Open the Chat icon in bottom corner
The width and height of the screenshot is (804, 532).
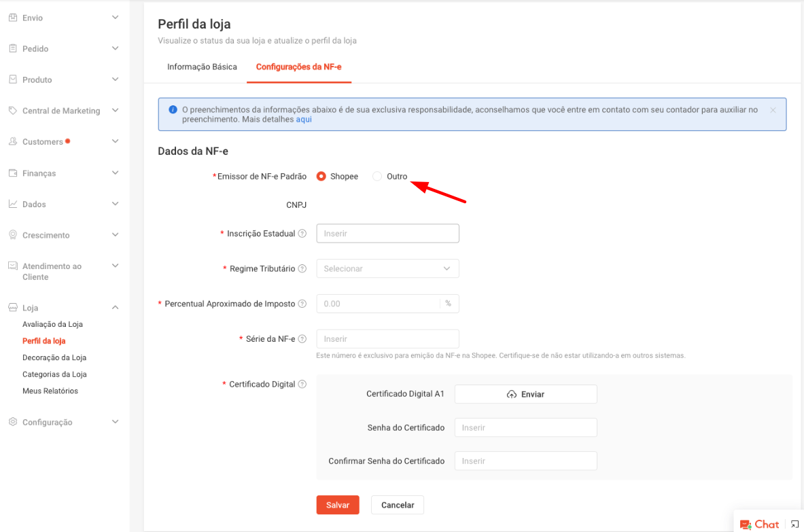pyautogui.click(x=759, y=524)
